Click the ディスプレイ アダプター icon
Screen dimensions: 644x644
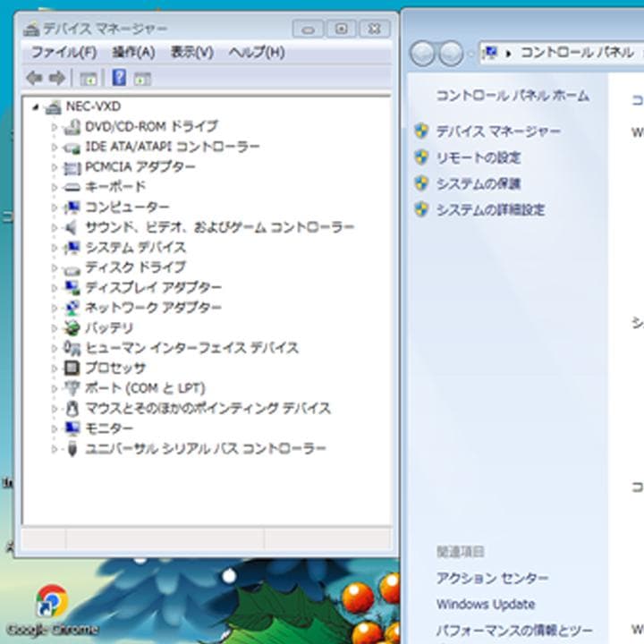pyautogui.click(x=72, y=287)
